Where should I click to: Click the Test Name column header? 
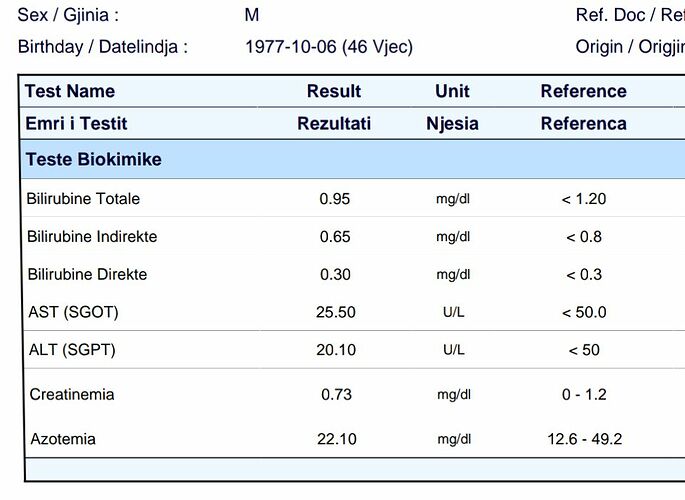click(x=70, y=91)
